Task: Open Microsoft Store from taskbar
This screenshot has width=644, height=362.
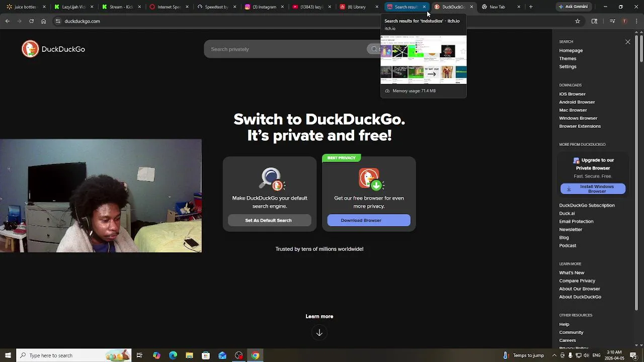Action: (x=206, y=355)
